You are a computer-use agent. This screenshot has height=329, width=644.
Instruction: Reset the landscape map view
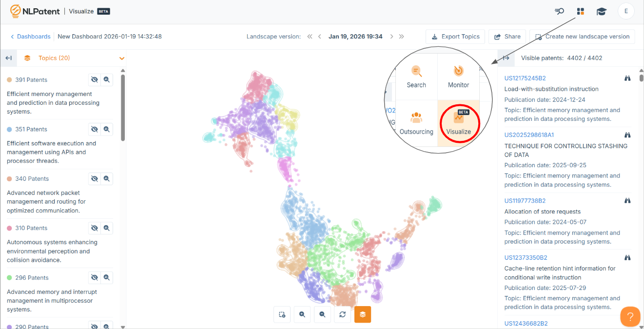click(343, 314)
